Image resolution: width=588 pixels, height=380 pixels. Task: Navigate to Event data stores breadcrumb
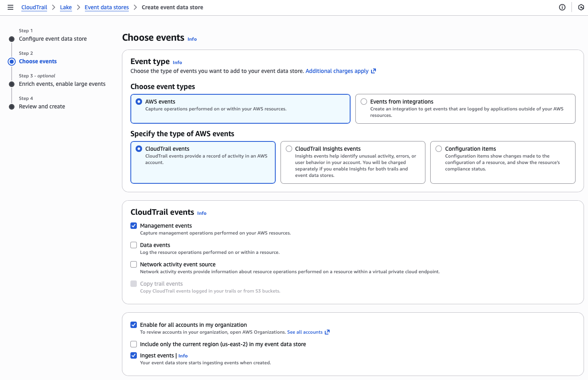click(107, 7)
